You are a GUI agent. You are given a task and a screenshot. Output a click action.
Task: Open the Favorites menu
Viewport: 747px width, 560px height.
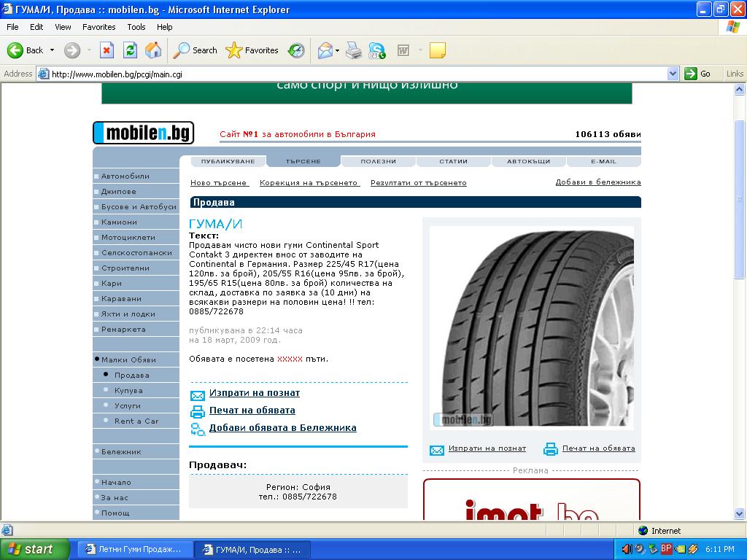(x=98, y=27)
